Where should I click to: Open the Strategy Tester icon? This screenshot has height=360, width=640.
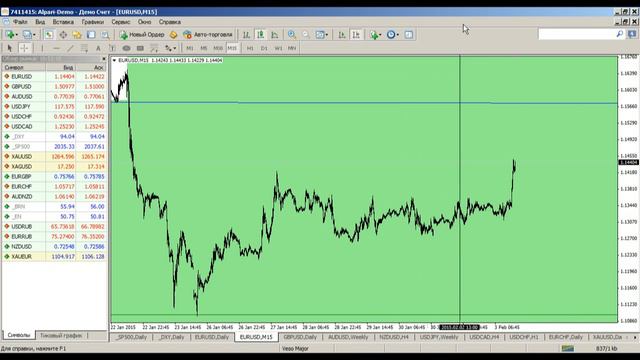click(105, 35)
